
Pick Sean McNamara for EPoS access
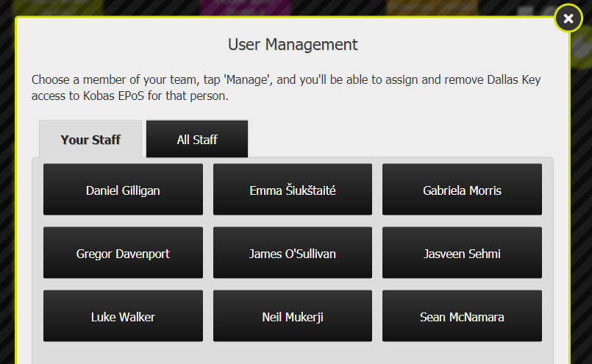[462, 316]
